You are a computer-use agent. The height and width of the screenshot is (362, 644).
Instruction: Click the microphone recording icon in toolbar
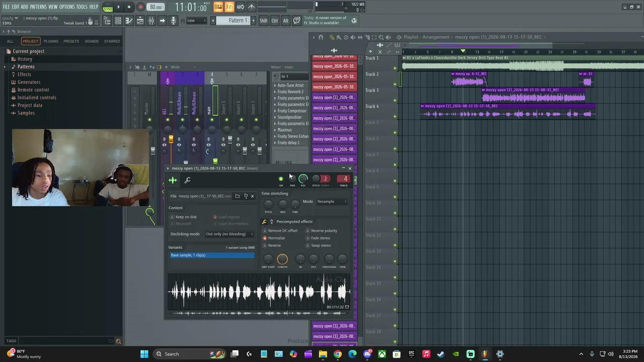click(173, 21)
